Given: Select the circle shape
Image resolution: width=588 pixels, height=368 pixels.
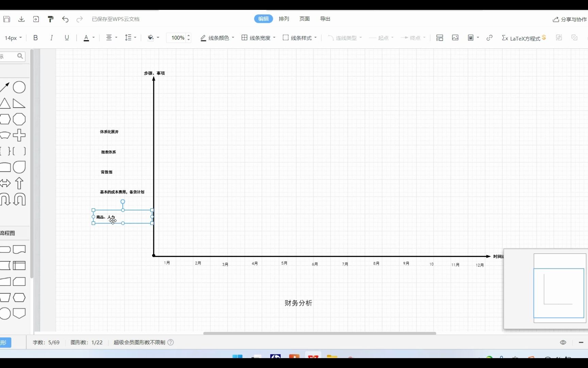Looking at the screenshot, I should point(19,87).
